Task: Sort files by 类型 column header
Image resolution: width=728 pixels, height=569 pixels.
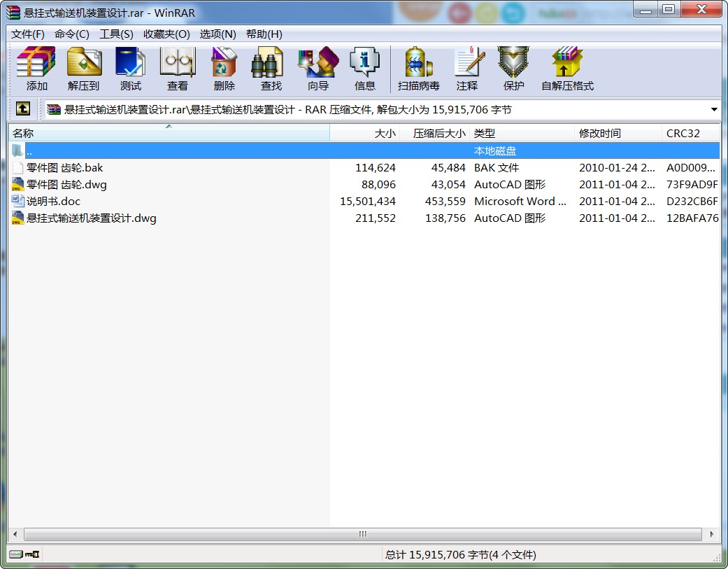Action: (522, 133)
